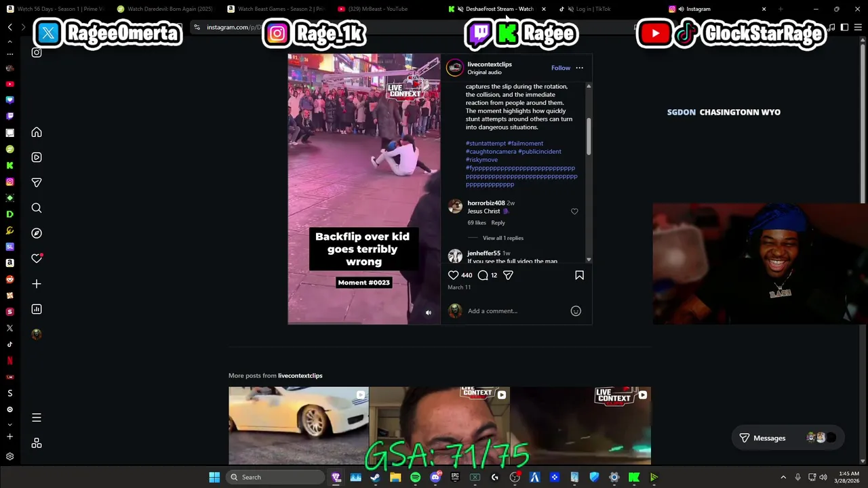Reply to horrorbiz408's comment
The image size is (868, 488).
pyautogui.click(x=498, y=223)
